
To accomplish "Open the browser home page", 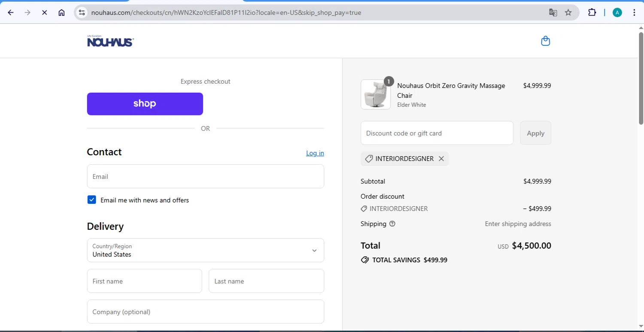I will point(61,12).
